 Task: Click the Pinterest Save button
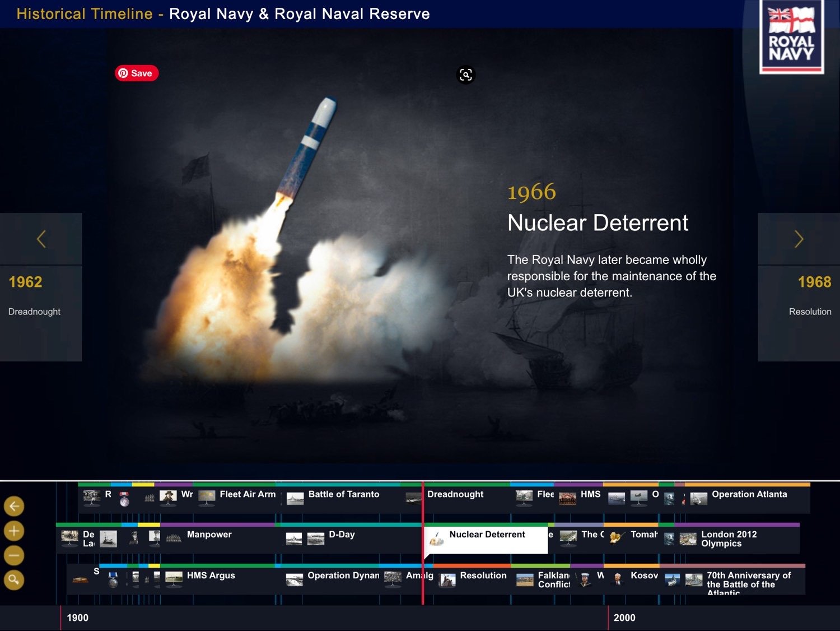tap(137, 73)
